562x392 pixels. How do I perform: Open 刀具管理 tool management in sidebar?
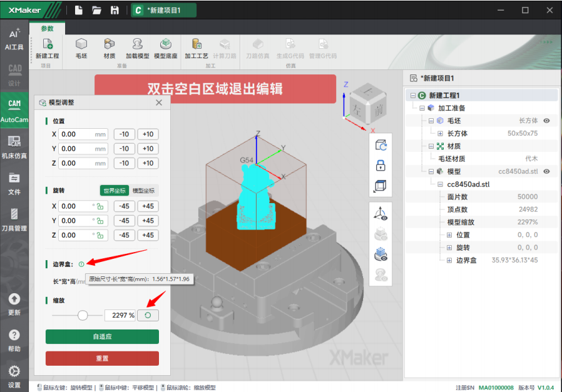click(x=14, y=220)
